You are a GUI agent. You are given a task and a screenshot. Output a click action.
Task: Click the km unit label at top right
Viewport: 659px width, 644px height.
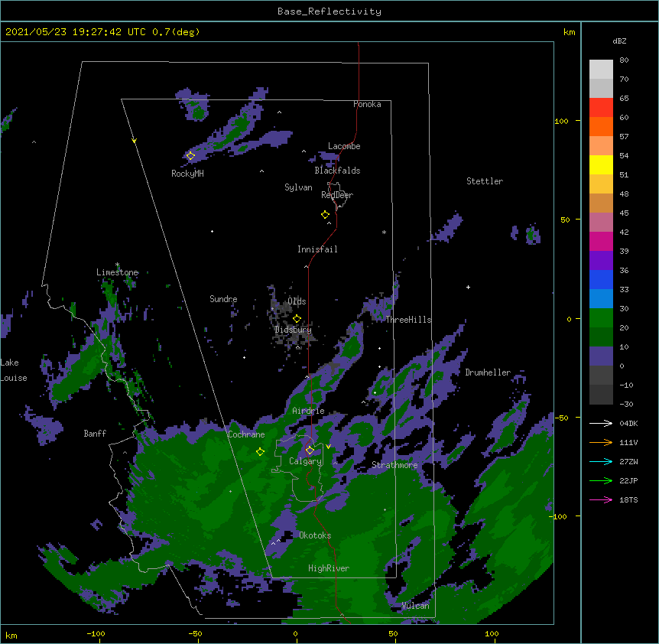(x=569, y=32)
